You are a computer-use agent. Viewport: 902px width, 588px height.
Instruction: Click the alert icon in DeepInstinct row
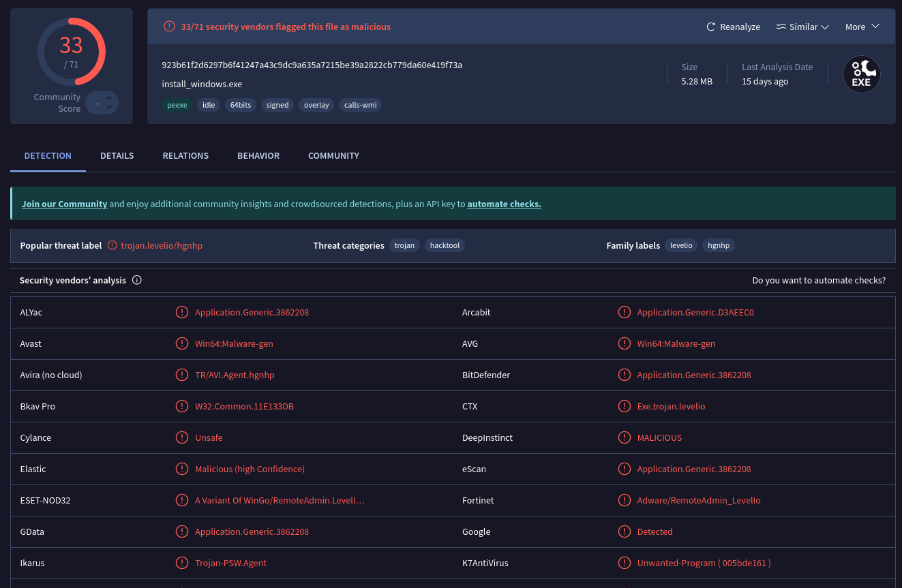[x=624, y=437]
